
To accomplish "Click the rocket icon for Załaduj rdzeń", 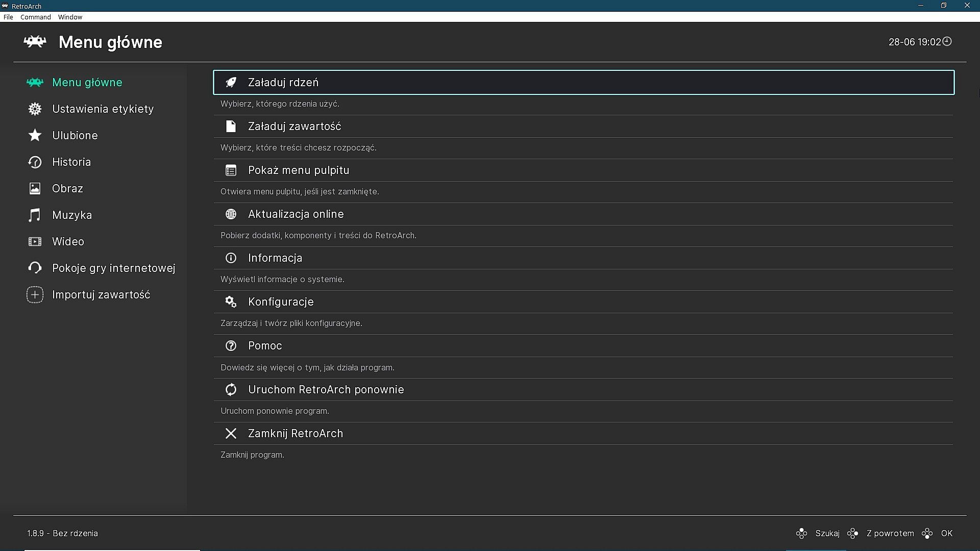I will 231,82.
